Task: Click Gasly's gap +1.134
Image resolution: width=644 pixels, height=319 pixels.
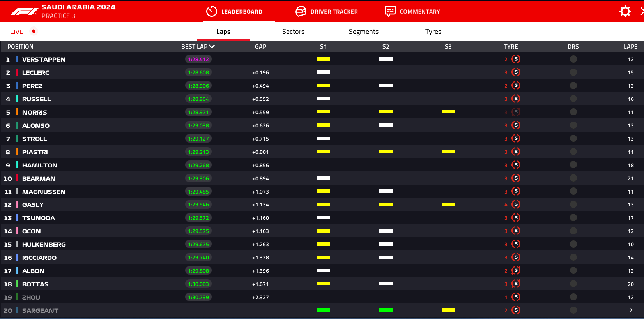Action: 260,204
